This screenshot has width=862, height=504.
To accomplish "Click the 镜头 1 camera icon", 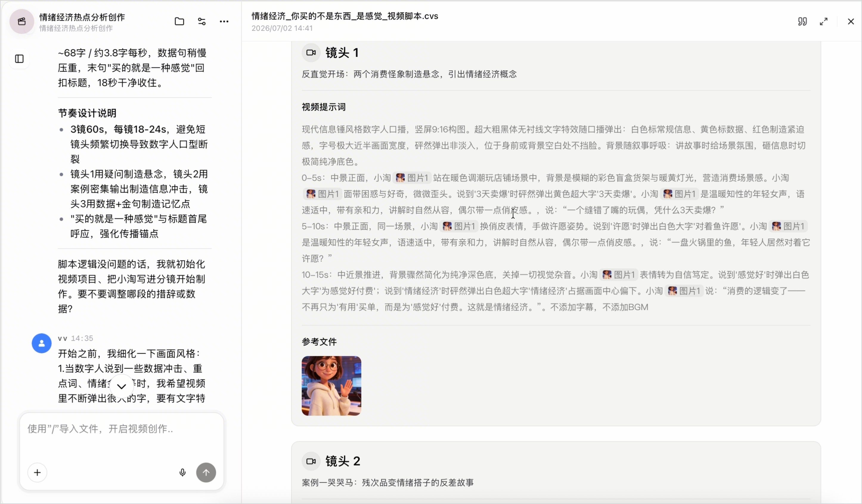I will pos(311,53).
